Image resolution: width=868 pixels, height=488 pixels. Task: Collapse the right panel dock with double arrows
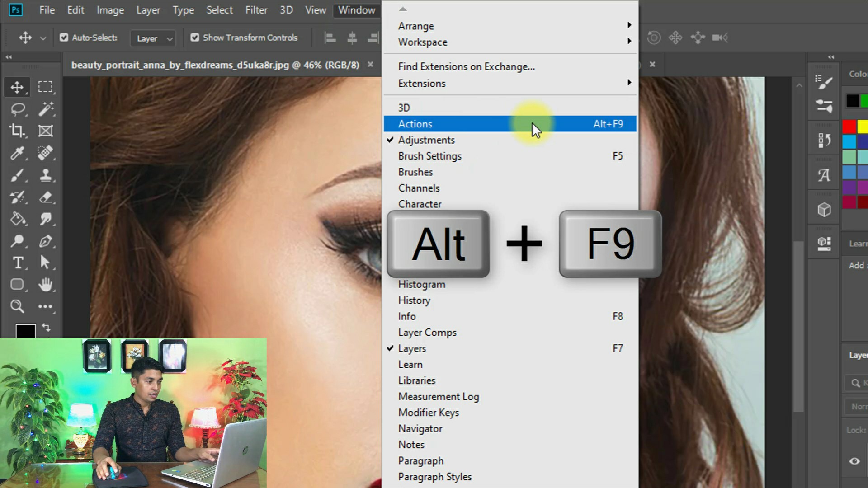click(830, 57)
